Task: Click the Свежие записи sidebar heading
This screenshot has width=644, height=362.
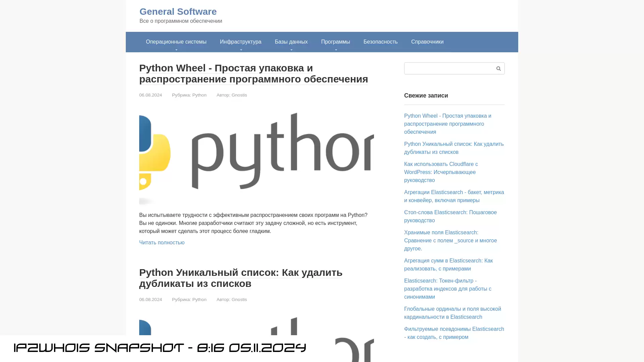Action: coord(426,96)
